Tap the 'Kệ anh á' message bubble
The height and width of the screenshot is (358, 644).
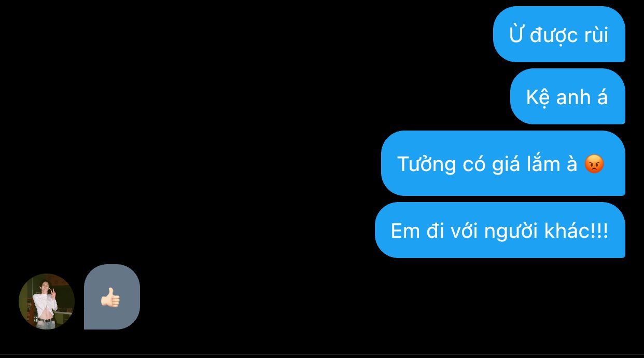tap(568, 96)
